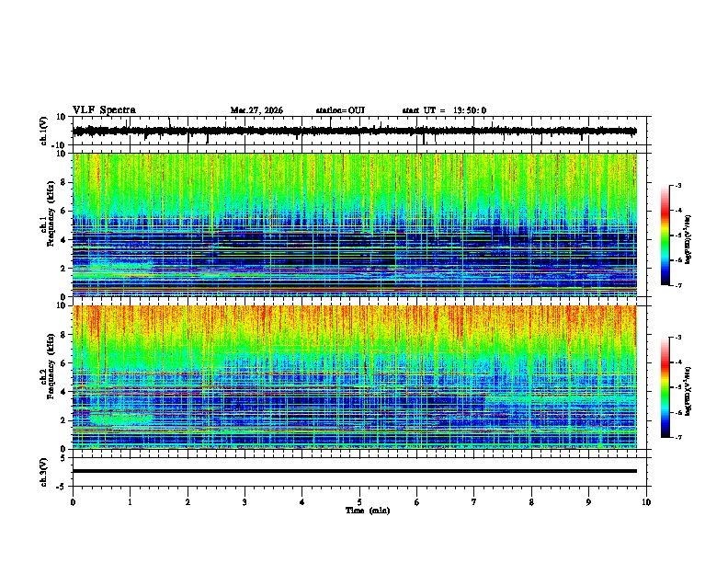728x563 pixels.
Task: Click the 'ch.1 Frequency (kHz)' axis label
Action: click(x=48, y=213)
